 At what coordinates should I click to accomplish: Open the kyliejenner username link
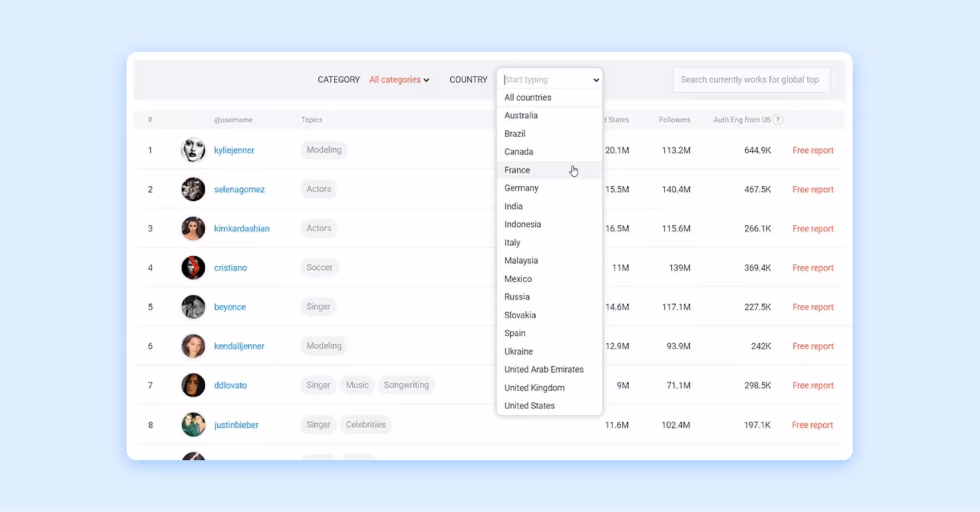click(x=234, y=150)
